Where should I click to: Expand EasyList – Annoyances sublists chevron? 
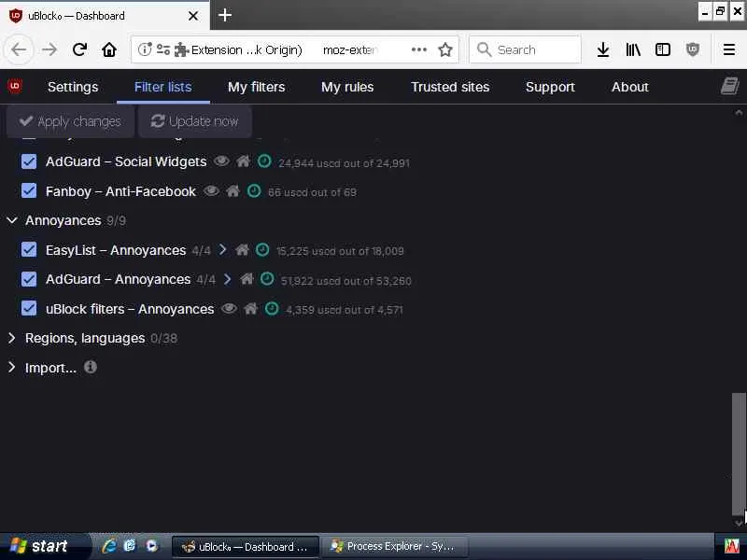(222, 249)
